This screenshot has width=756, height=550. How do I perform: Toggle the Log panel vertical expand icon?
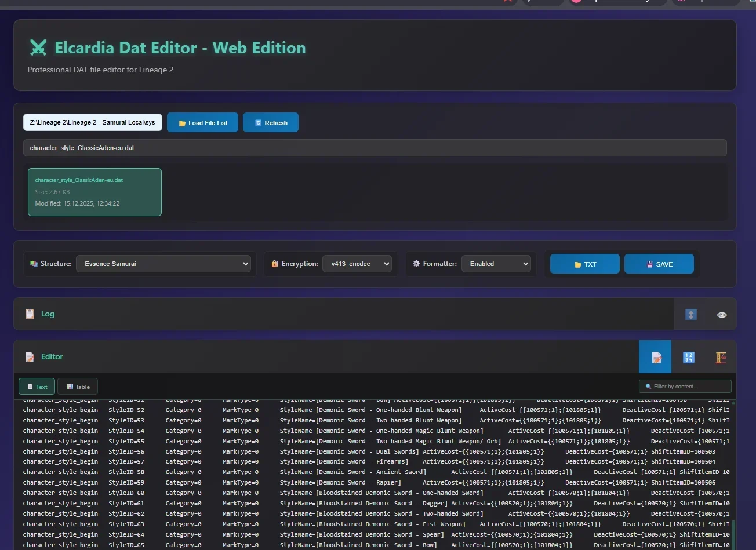(690, 314)
